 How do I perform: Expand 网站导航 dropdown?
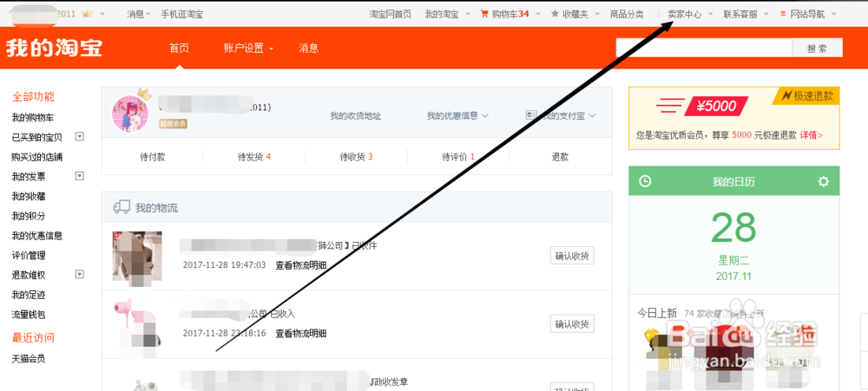(834, 15)
